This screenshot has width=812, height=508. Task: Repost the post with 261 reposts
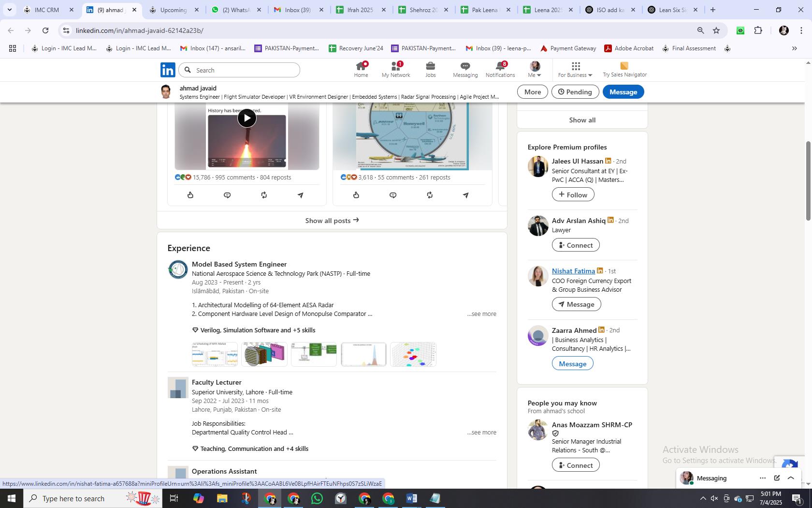430,195
